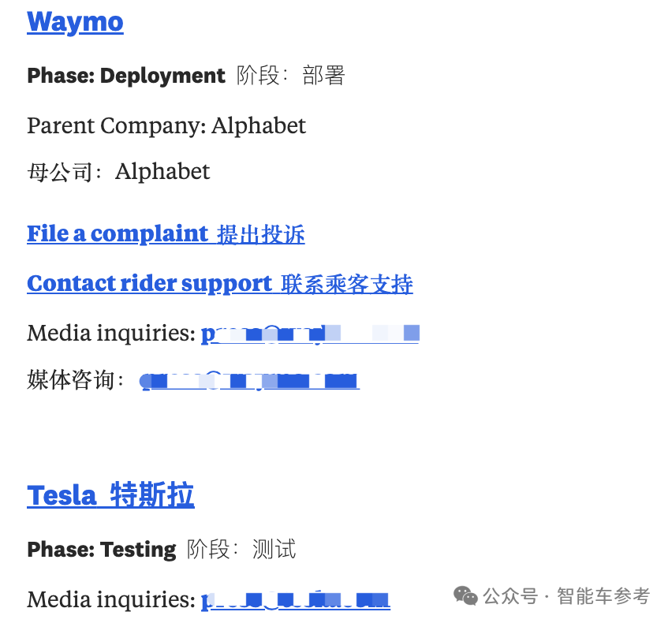This screenshot has width=672, height=623.
Task: Click the Tesla media inquiries email link
Action: (x=296, y=600)
